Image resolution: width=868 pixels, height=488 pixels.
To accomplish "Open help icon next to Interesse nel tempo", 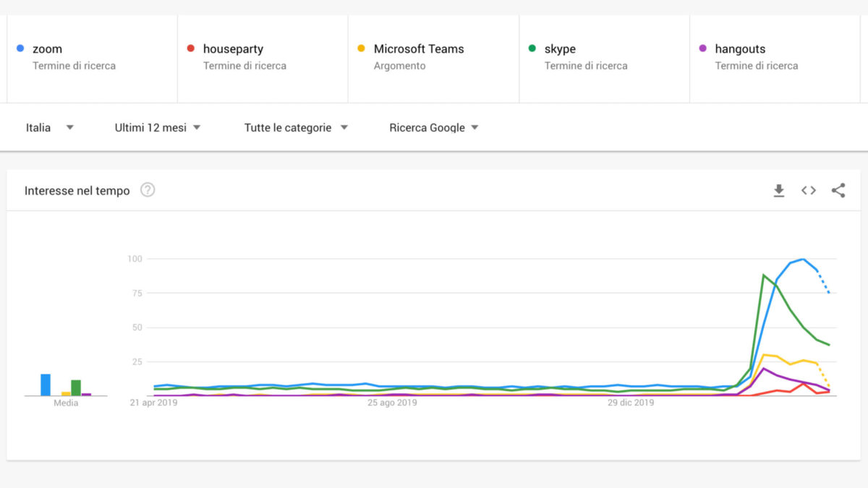I will pos(148,190).
